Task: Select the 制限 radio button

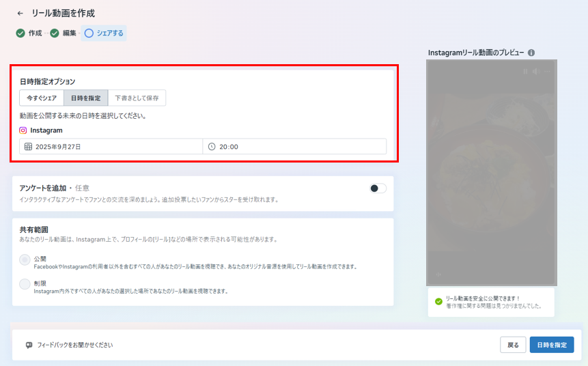Action: (x=25, y=284)
